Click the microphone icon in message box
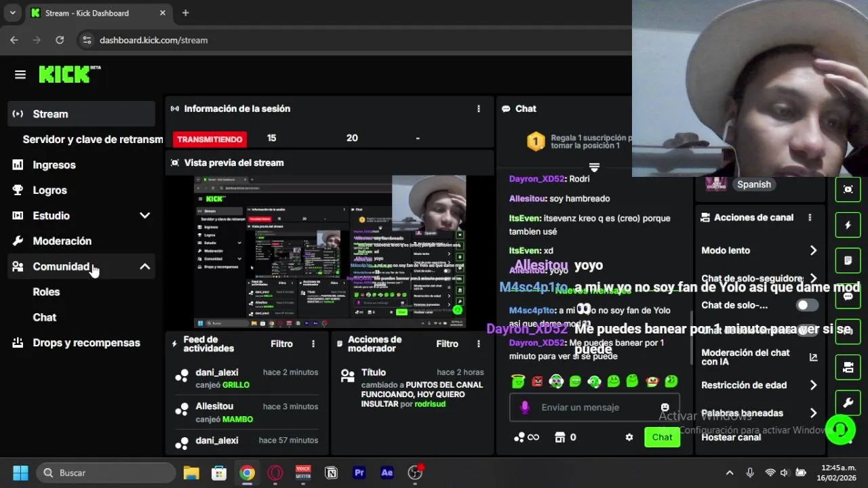Screen dimensions: 868x488 524,407
